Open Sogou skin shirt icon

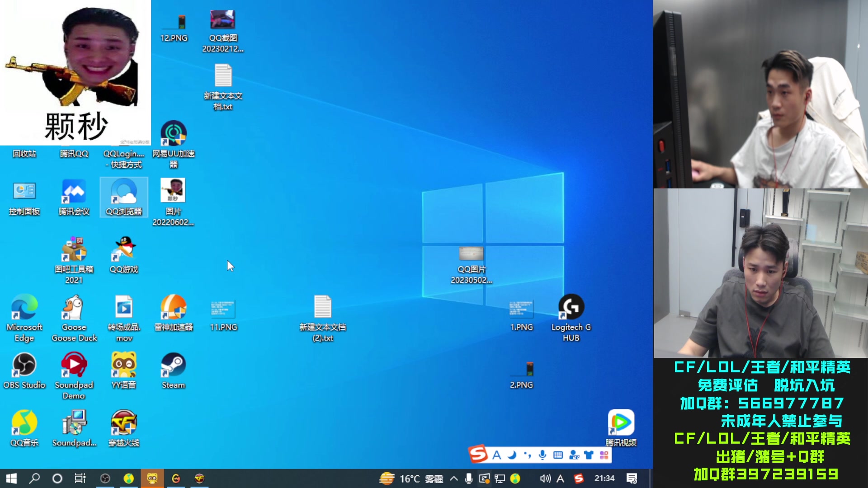pos(589,455)
